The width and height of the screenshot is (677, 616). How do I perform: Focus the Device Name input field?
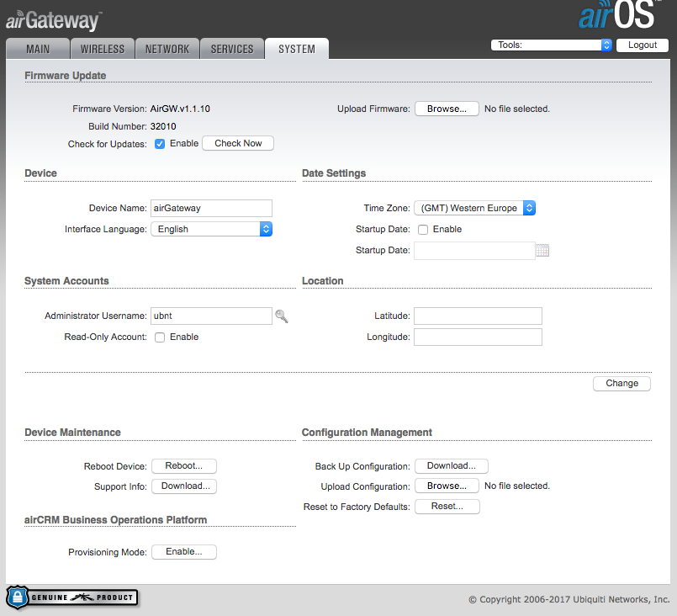[212, 208]
